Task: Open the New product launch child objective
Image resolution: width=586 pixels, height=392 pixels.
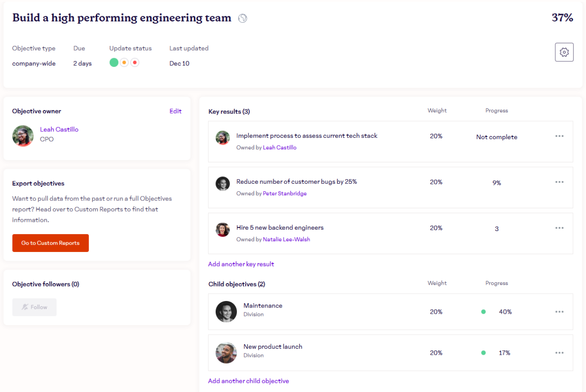Action: [272, 346]
